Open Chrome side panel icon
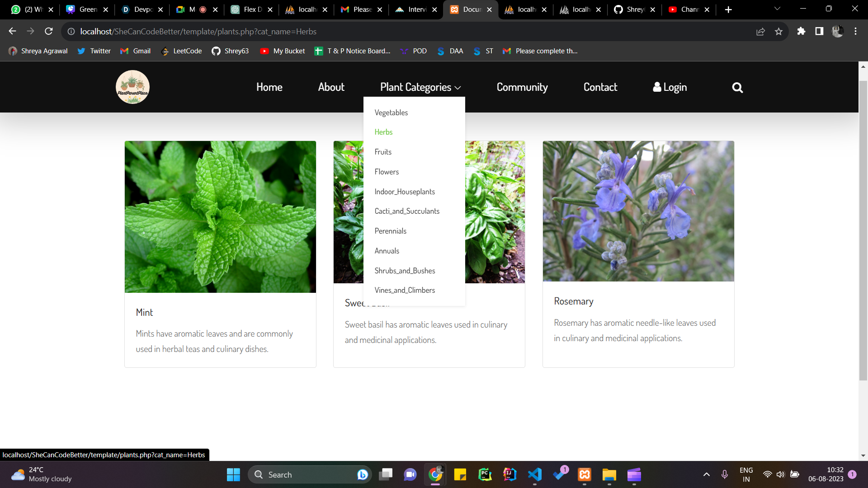This screenshot has height=488, width=868. [x=819, y=31]
